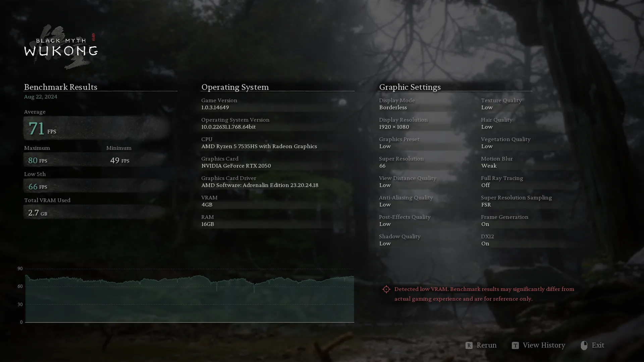Toggle Full Ray Tracing Off setting
This screenshot has width=644, height=362.
coord(485,185)
